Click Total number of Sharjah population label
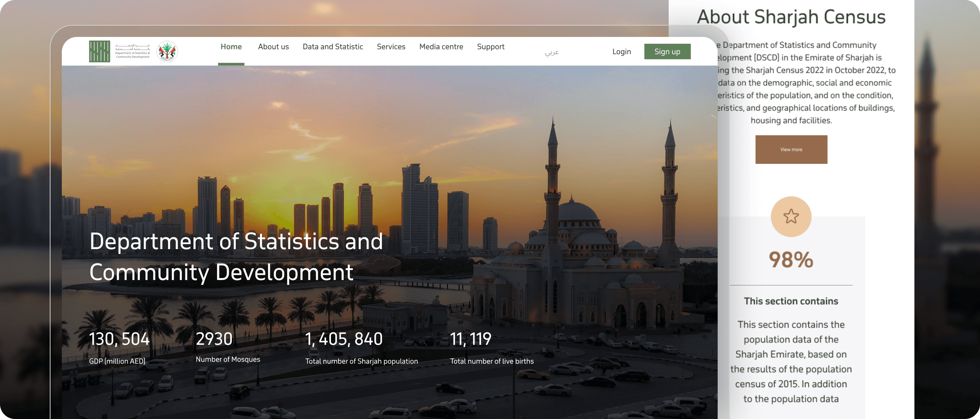Image resolution: width=980 pixels, height=419 pixels. point(361,361)
